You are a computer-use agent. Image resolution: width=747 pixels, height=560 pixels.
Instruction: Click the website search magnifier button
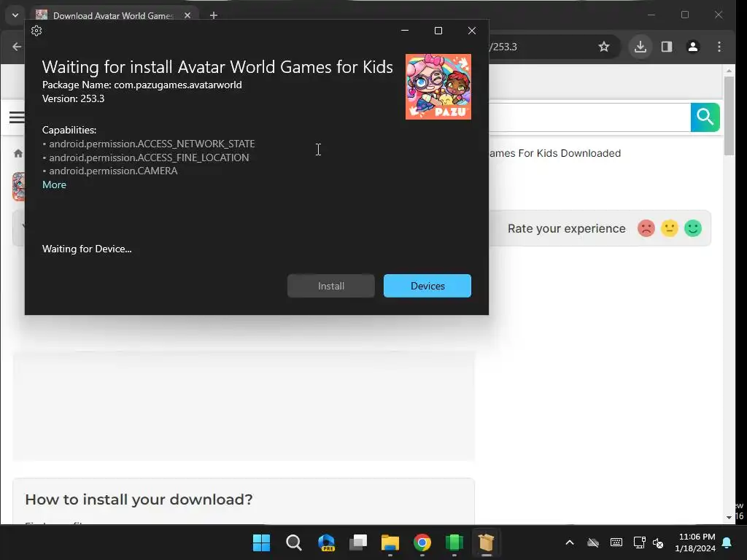click(705, 117)
